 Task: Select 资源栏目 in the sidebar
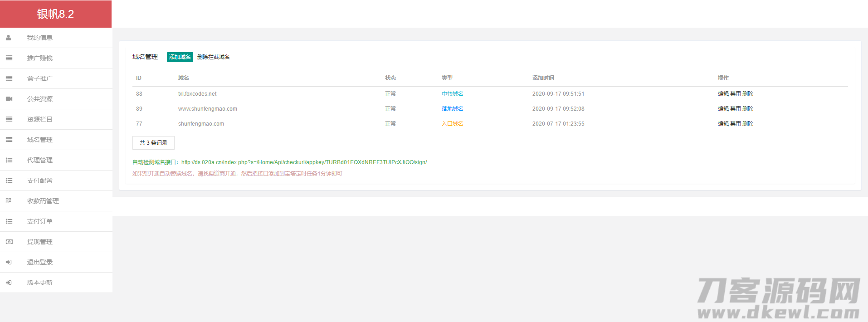[40, 119]
